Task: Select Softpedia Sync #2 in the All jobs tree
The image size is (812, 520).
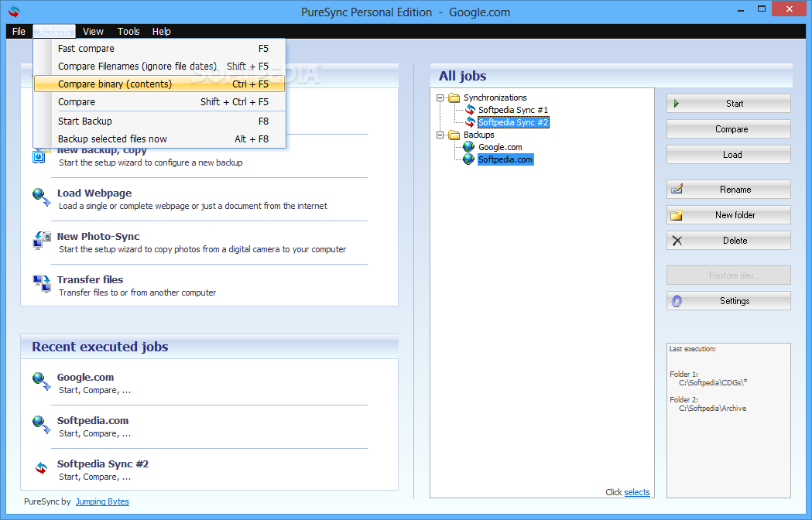Action: click(512, 122)
